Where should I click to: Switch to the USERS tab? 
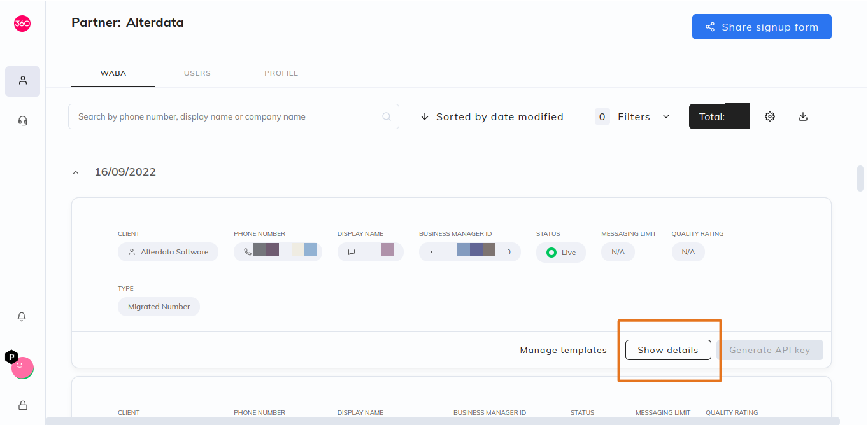(197, 73)
